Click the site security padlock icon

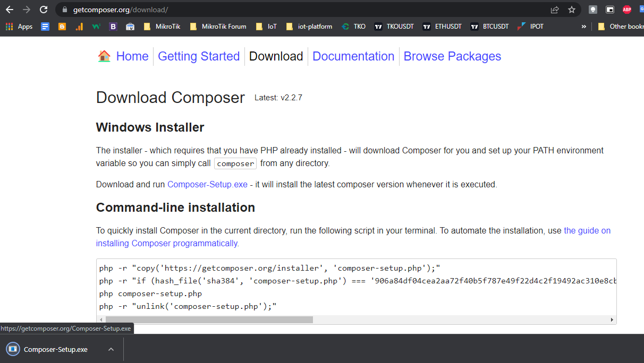(64, 9)
